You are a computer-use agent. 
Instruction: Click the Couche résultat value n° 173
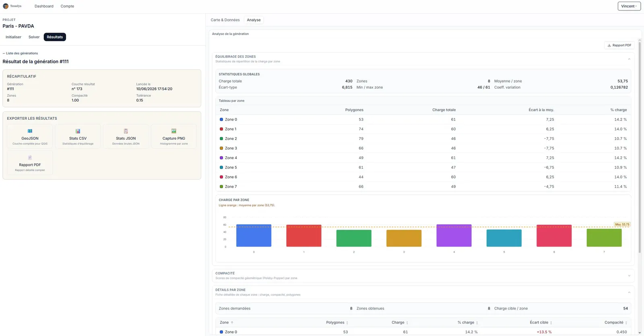(x=77, y=89)
